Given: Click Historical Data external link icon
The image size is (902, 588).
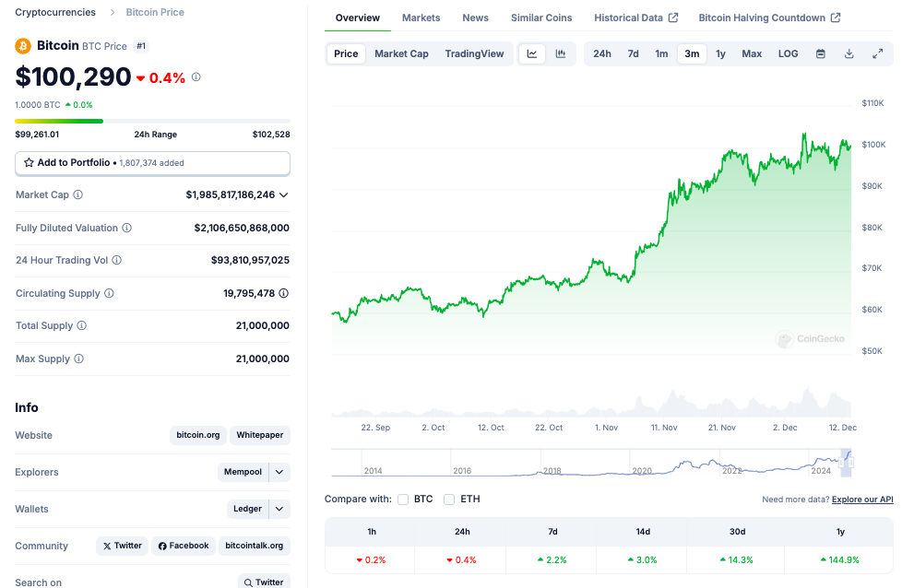Looking at the screenshot, I should click(673, 18).
